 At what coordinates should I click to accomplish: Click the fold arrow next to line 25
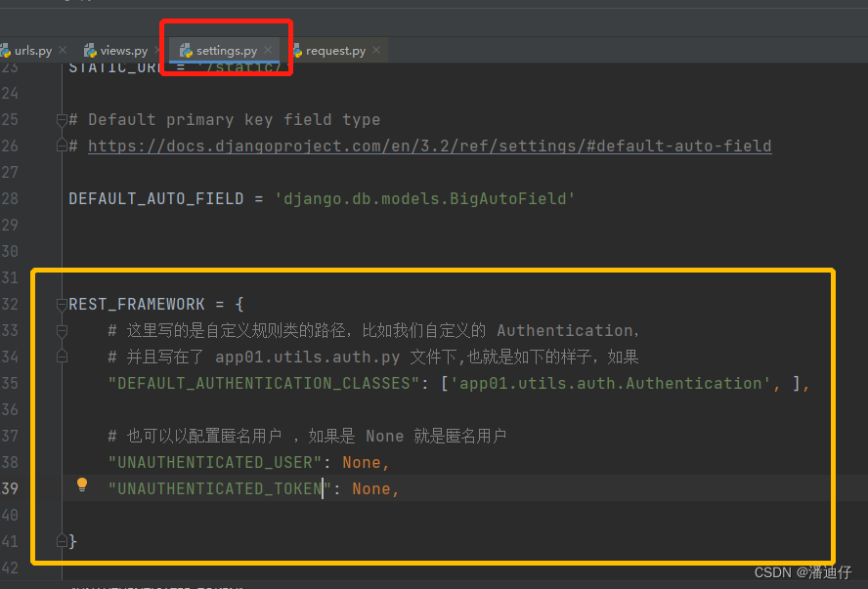click(x=61, y=118)
